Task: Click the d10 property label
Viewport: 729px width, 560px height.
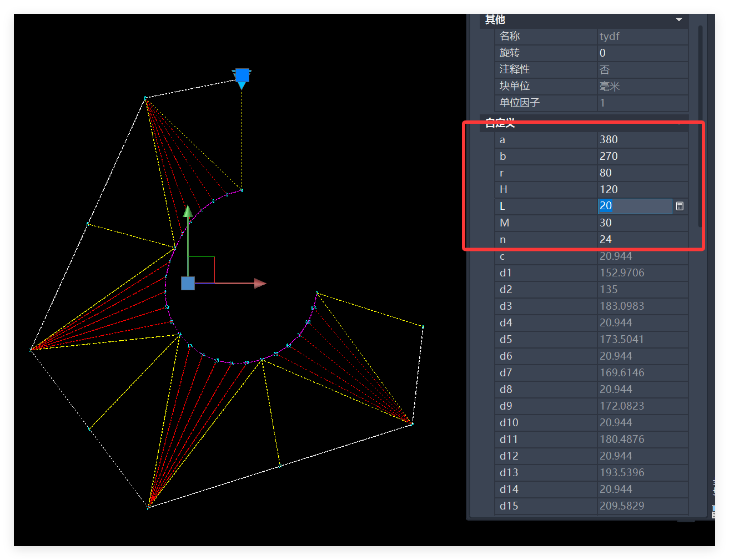Action: click(x=509, y=422)
